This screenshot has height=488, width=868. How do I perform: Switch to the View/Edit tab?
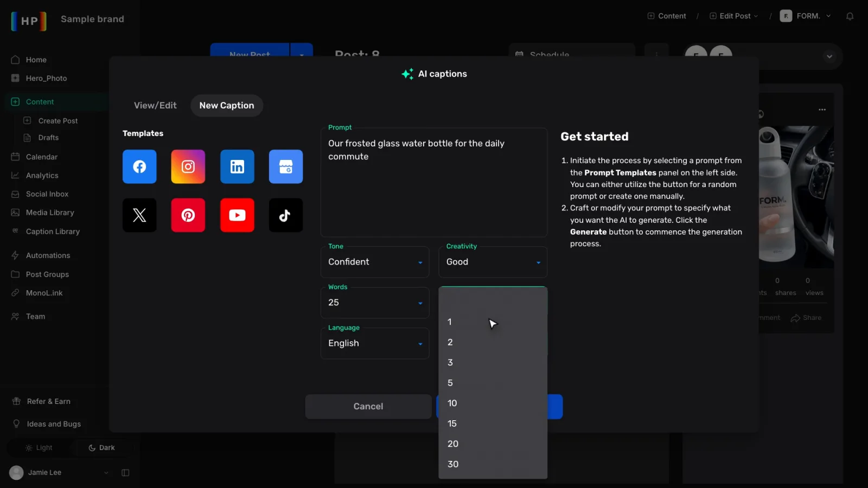coord(155,106)
